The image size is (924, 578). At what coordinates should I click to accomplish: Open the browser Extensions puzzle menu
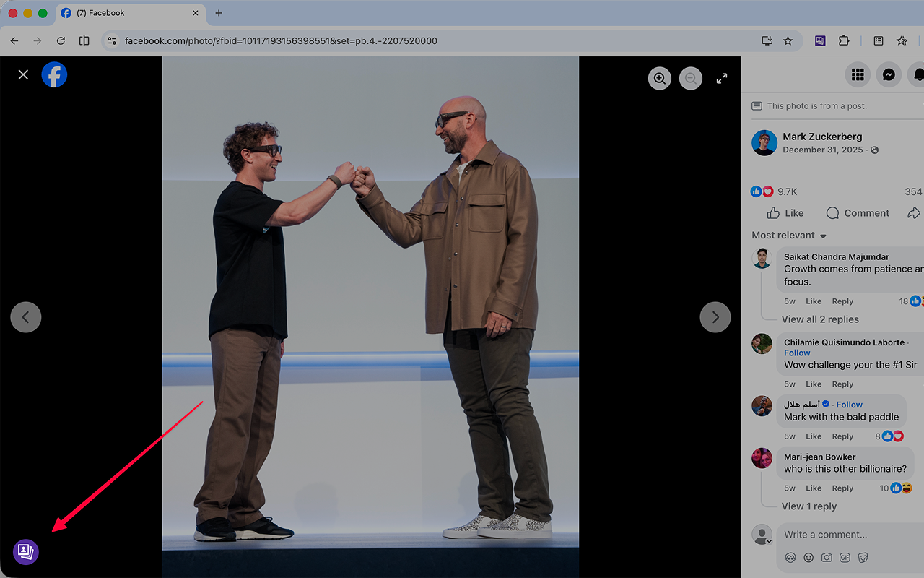point(844,41)
